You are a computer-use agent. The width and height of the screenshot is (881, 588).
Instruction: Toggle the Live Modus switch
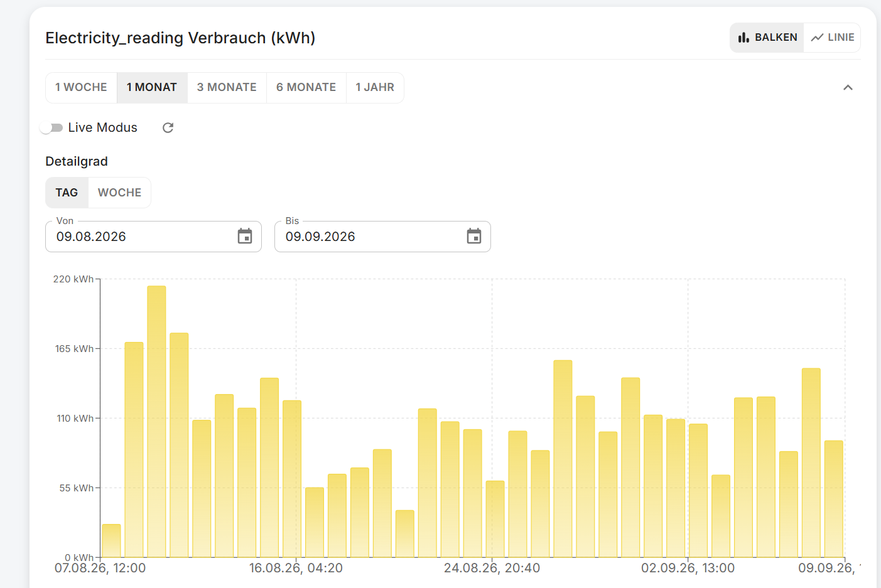51,128
